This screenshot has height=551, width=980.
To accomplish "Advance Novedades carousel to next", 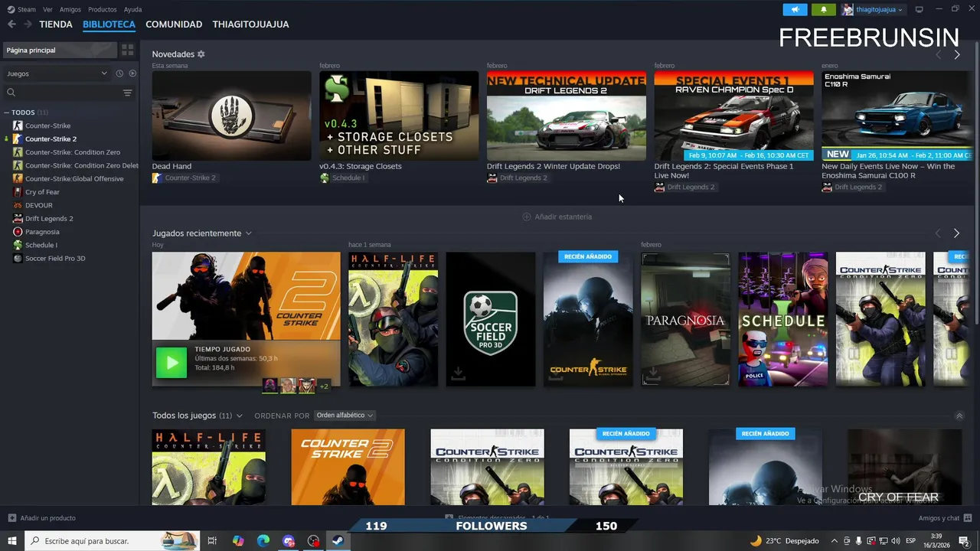I will pos(956,55).
